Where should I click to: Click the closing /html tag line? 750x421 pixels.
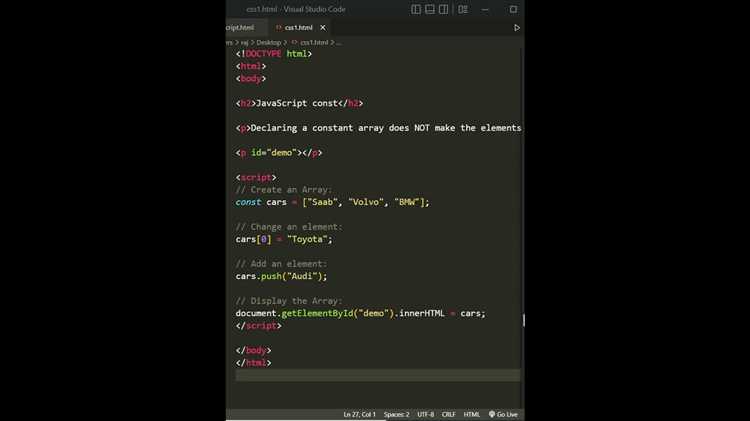pos(254,363)
